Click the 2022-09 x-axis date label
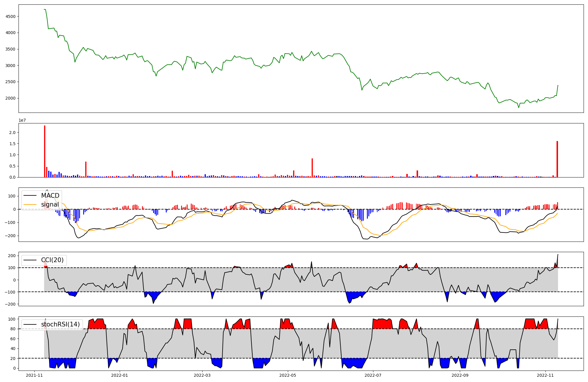This screenshot has width=588, height=382. (x=460, y=375)
